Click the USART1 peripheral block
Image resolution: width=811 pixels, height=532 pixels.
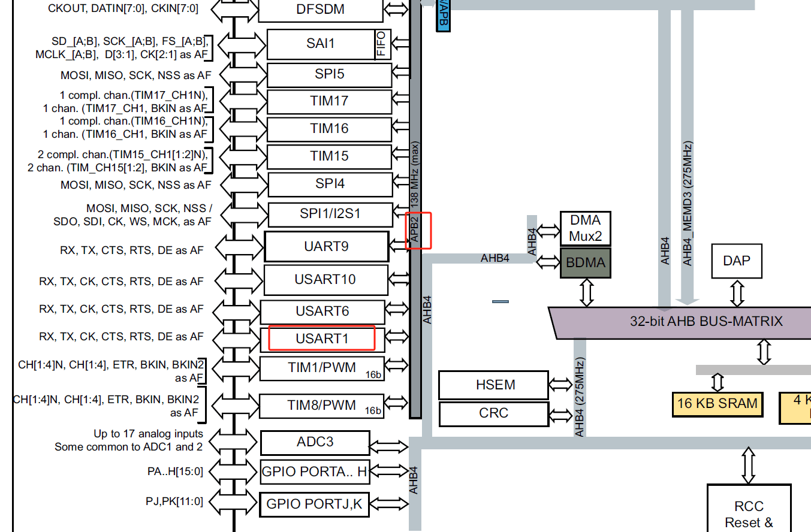click(x=322, y=339)
